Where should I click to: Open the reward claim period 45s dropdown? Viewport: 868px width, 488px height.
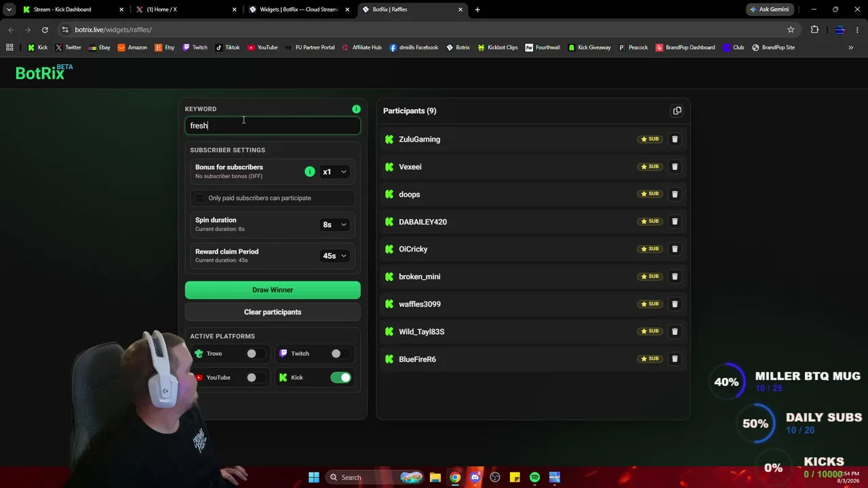(334, 256)
